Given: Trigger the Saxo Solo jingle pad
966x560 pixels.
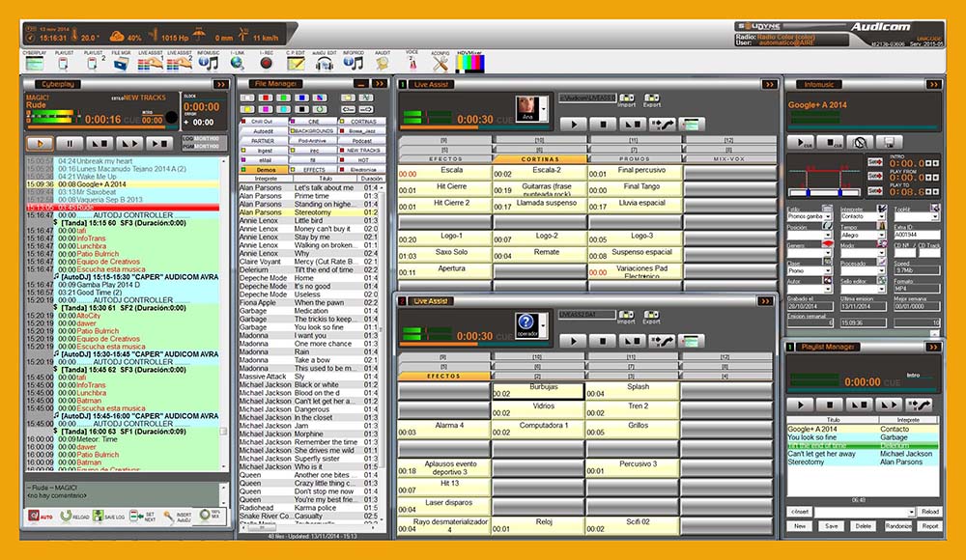Looking at the screenshot, I should click(444, 253).
